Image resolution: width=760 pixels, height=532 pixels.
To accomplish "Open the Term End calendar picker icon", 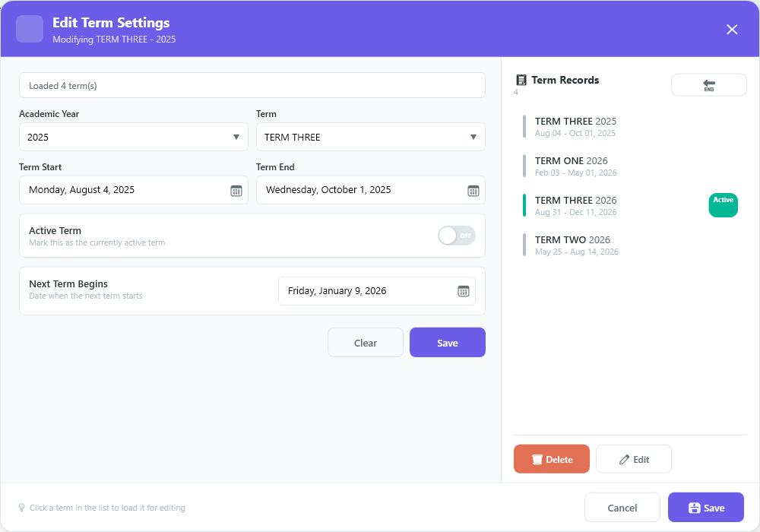I will [x=473, y=191].
